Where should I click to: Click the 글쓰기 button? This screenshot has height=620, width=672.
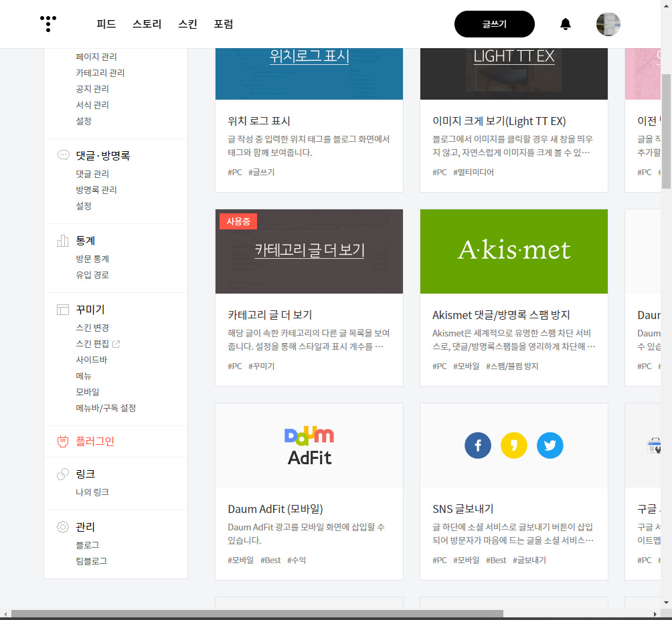click(x=495, y=24)
